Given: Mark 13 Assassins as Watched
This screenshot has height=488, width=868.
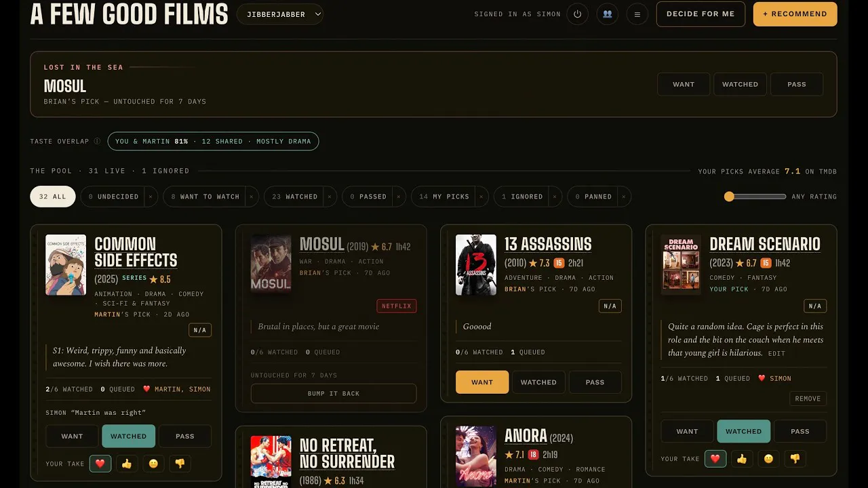Looking at the screenshot, I should pyautogui.click(x=538, y=382).
